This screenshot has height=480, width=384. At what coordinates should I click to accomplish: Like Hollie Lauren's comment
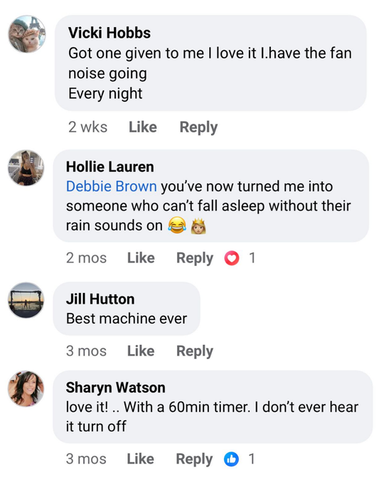click(141, 258)
